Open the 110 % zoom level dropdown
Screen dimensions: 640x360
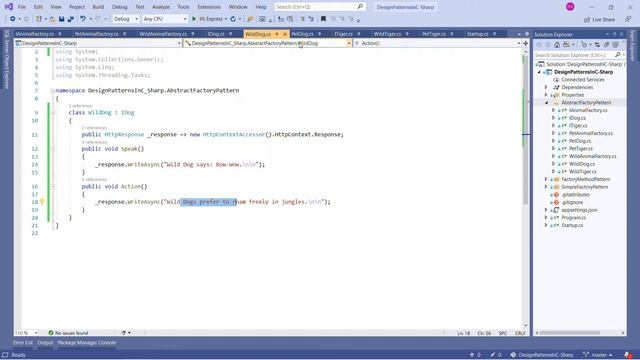27,333
